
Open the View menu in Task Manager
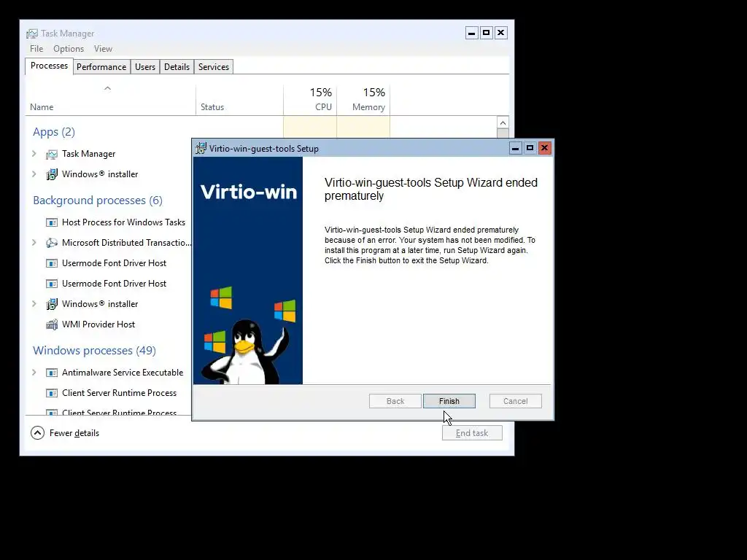(x=103, y=49)
